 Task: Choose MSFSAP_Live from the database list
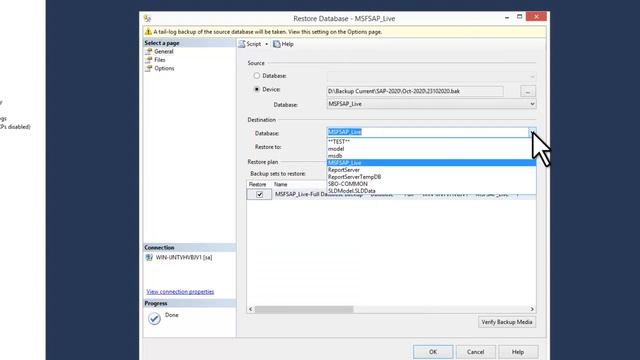click(x=431, y=163)
